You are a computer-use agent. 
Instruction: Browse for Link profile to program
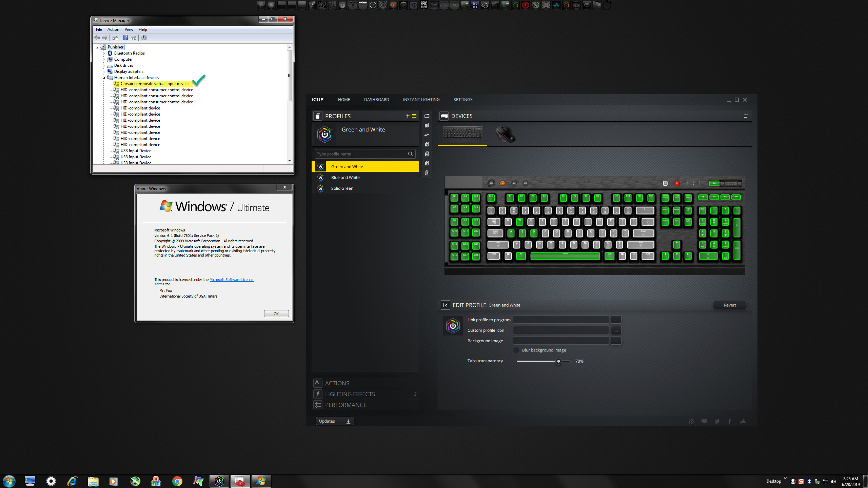point(616,320)
